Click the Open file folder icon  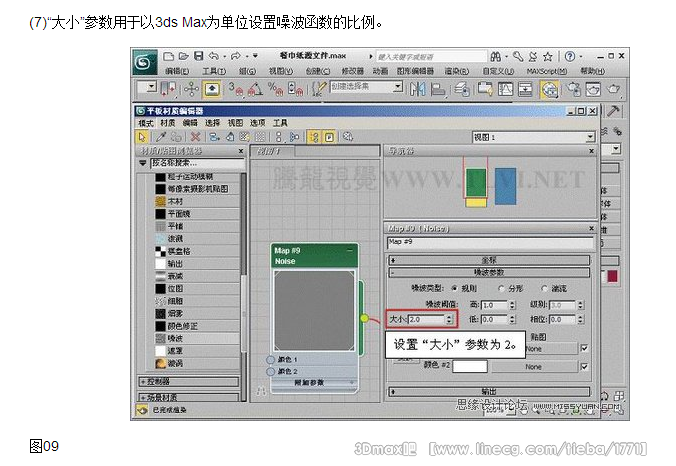point(184,56)
